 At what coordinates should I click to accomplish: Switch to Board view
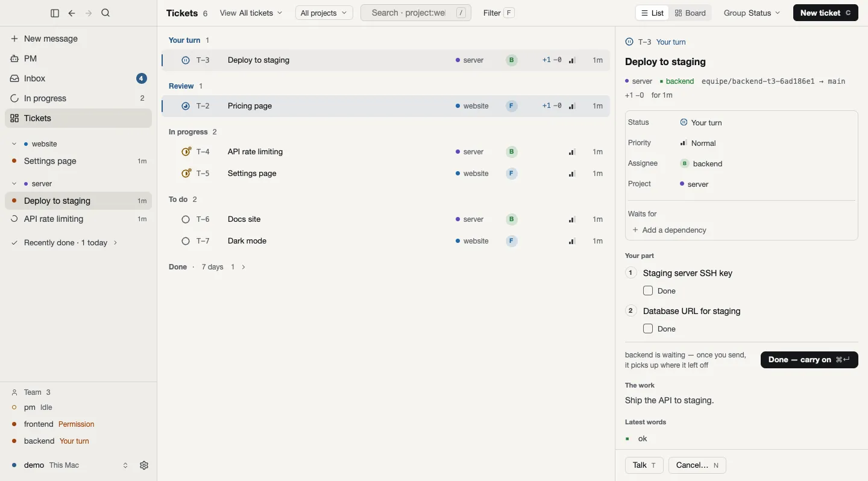691,13
